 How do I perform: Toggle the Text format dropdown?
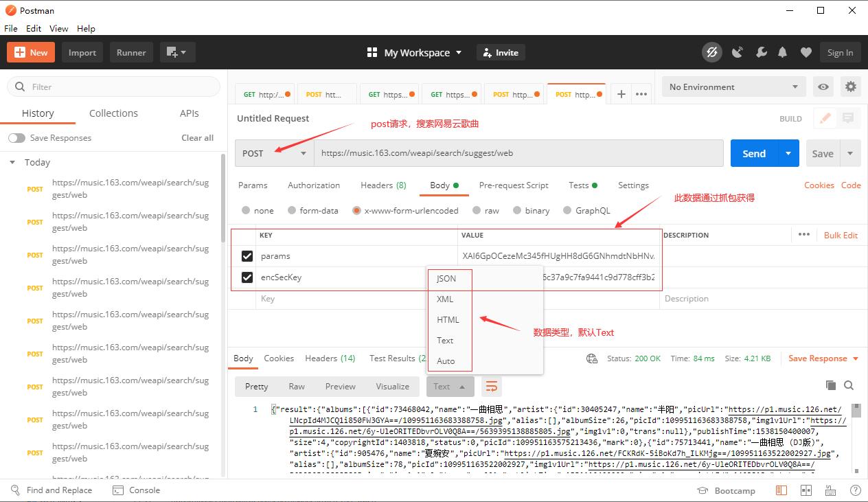tap(450, 387)
